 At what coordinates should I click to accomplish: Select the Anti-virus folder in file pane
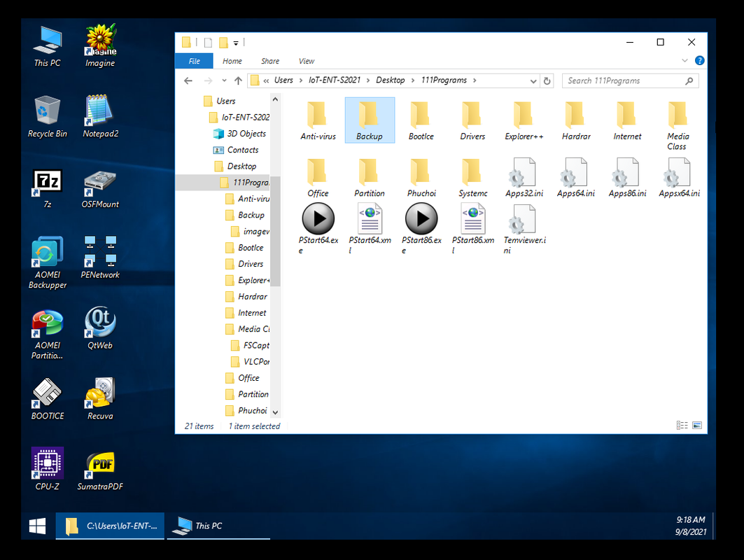318,121
